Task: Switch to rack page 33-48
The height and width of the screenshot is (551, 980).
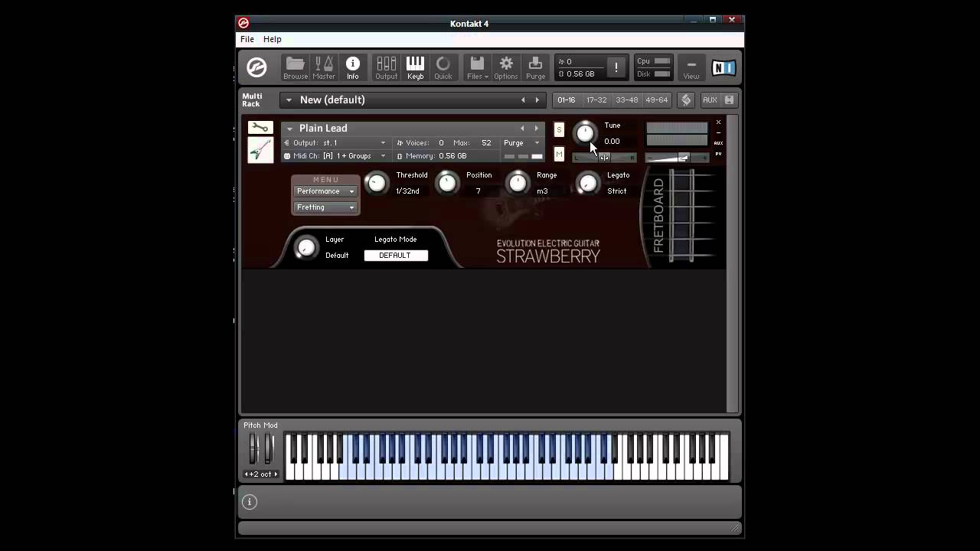Action: tap(626, 100)
